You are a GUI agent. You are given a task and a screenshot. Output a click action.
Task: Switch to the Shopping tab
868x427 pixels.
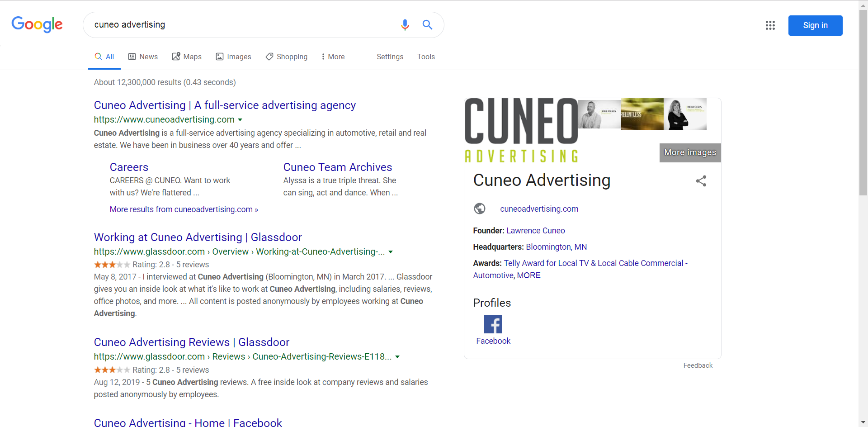[287, 57]
